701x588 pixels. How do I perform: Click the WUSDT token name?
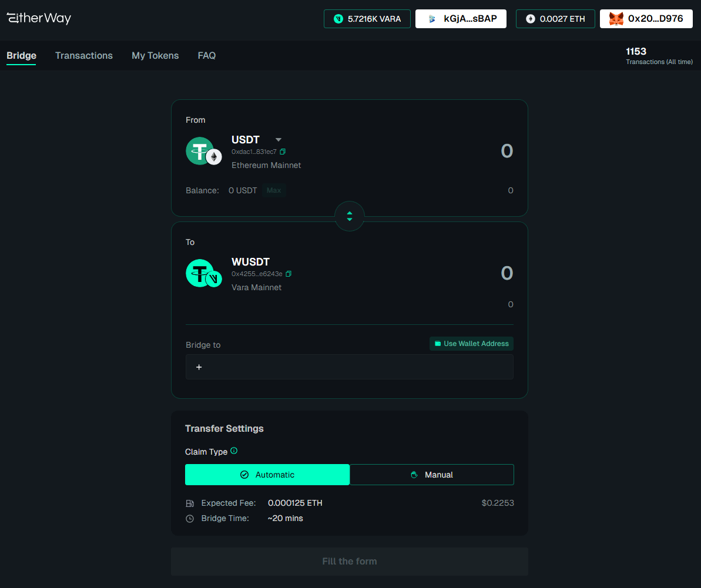pos(251,262)
